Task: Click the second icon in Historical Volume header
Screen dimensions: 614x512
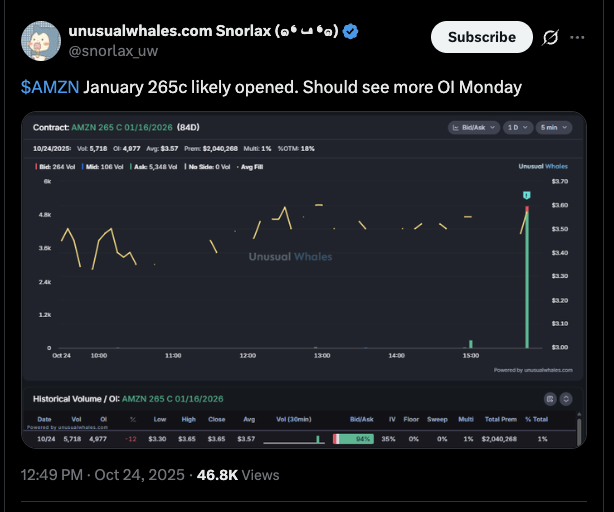Action: [565, 398]
